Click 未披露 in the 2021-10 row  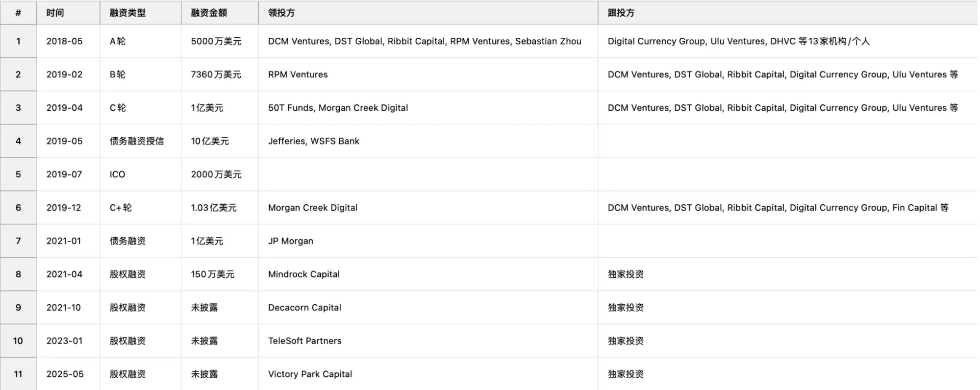click(220, 308)
